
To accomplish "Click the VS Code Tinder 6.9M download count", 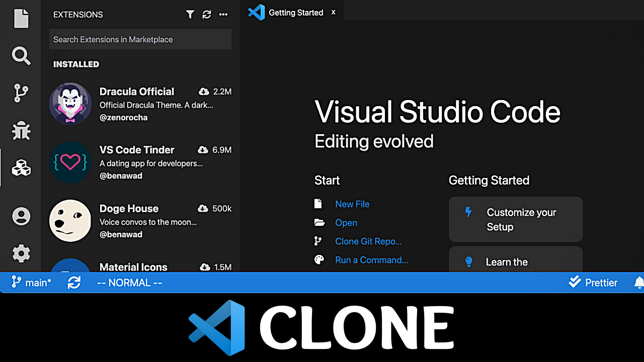I will [215, 150].
